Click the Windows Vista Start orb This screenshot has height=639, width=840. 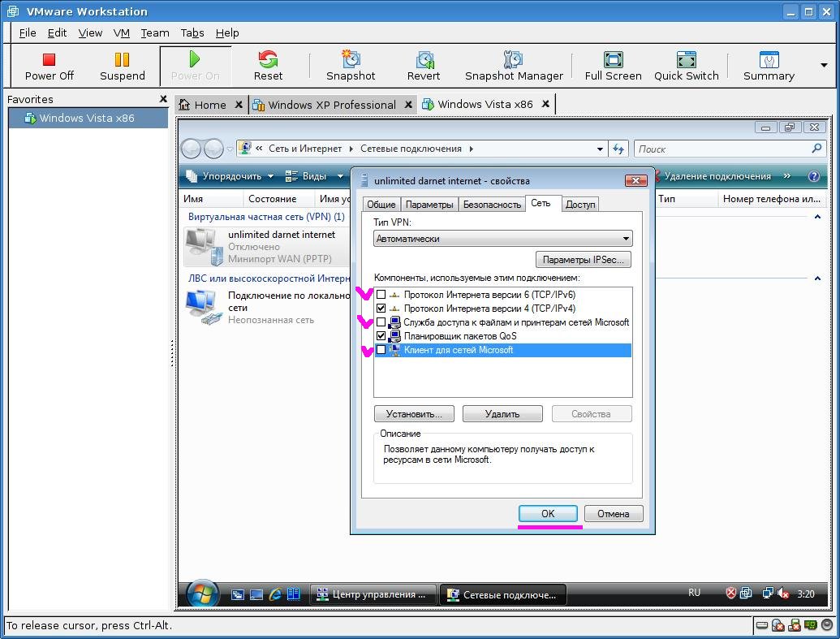coord(202,594)
